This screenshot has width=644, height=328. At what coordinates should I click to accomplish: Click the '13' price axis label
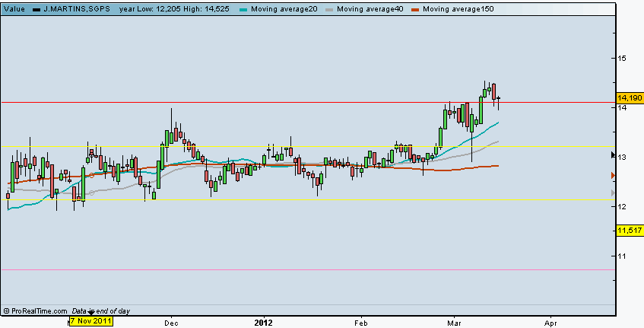pyautogui.click(x=622, y=157)
